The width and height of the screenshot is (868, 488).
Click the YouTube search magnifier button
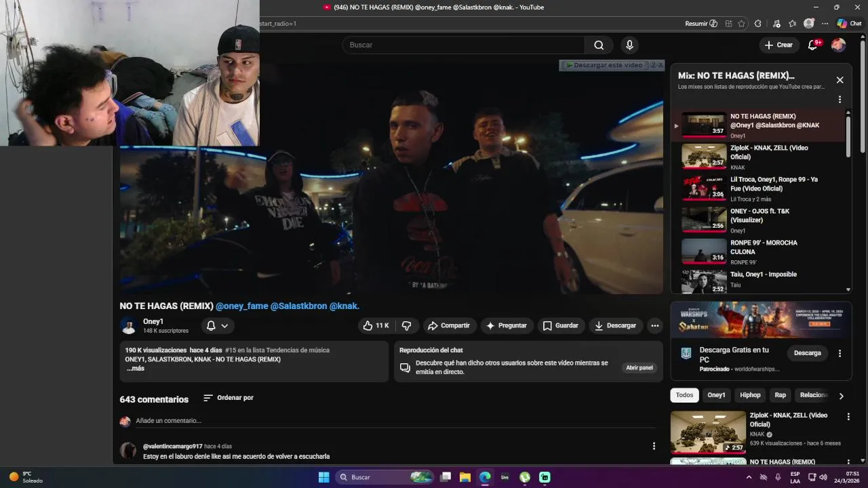coord(599,45)
